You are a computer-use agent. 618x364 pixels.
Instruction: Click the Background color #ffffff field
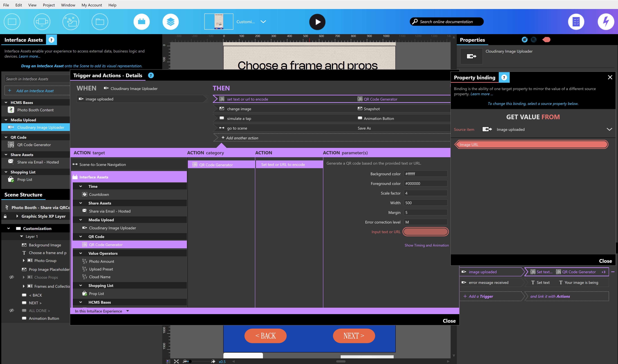click(426, 174)
